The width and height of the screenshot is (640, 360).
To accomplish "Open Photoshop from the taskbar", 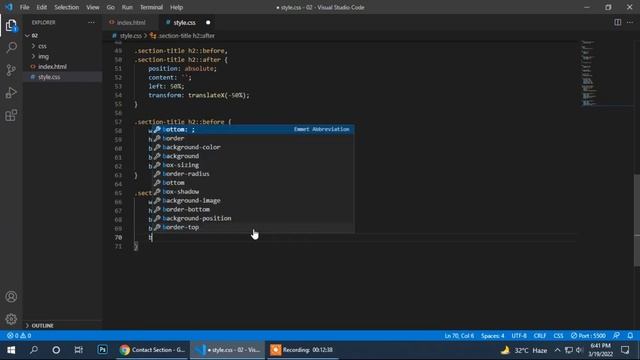I will click(102, 350).
